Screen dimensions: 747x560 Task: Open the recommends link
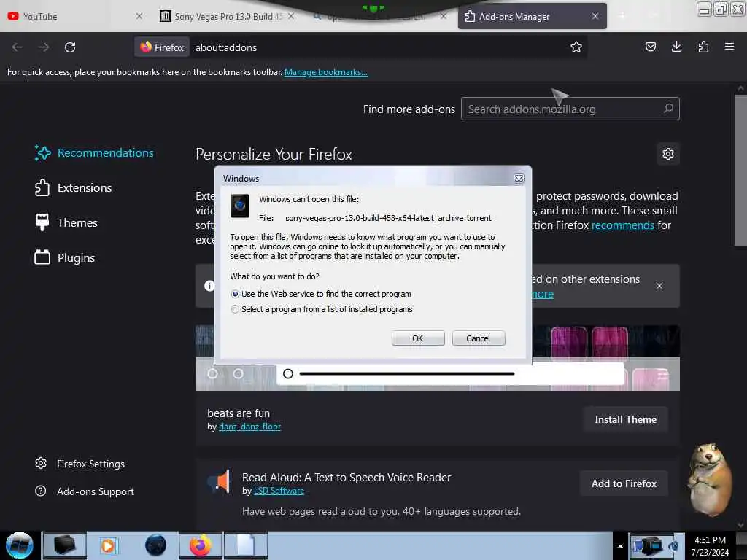pos(623,225)
